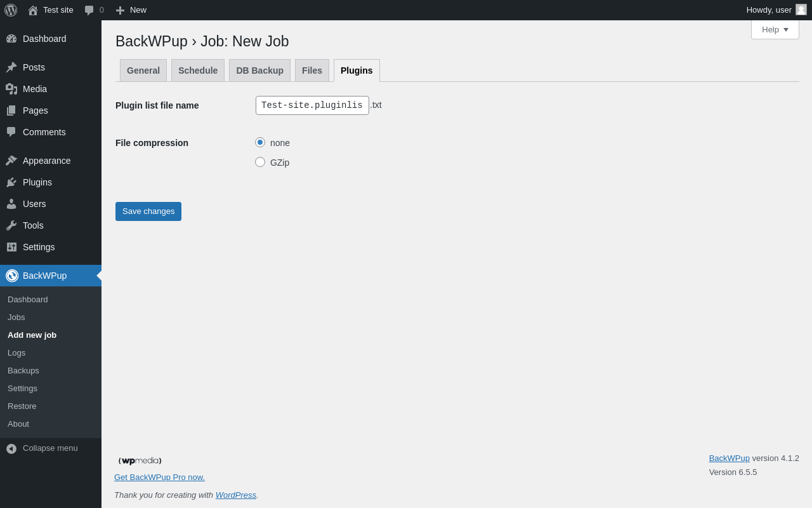Click the Media menu label
812x508 pixels.
(35, 89)
